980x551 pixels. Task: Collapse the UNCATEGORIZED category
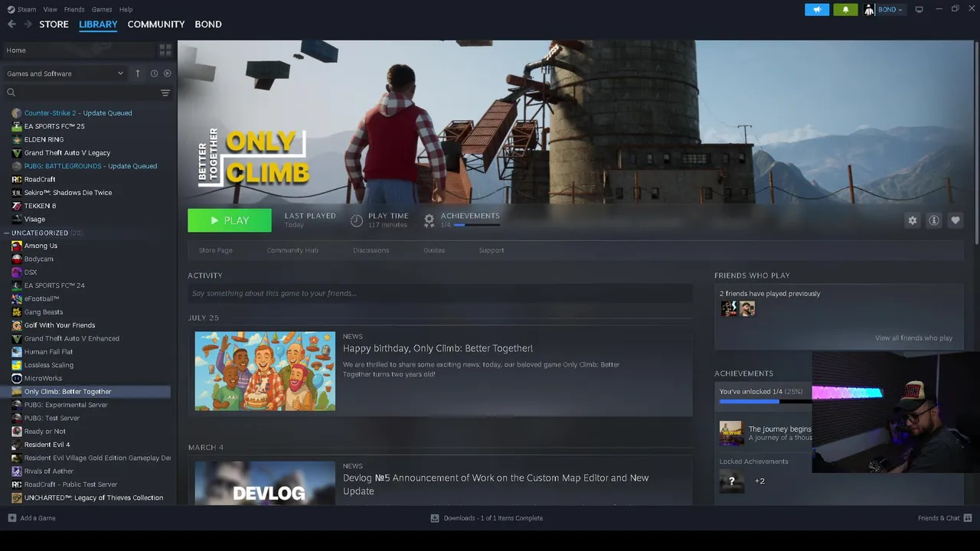click(7, 233)
